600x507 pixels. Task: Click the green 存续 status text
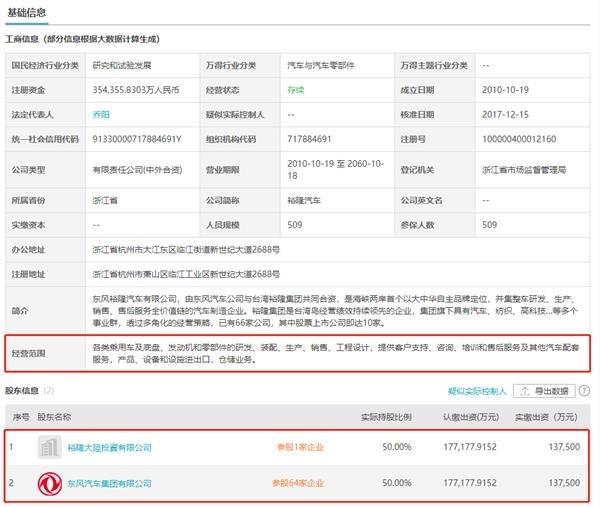pos(296,90)
